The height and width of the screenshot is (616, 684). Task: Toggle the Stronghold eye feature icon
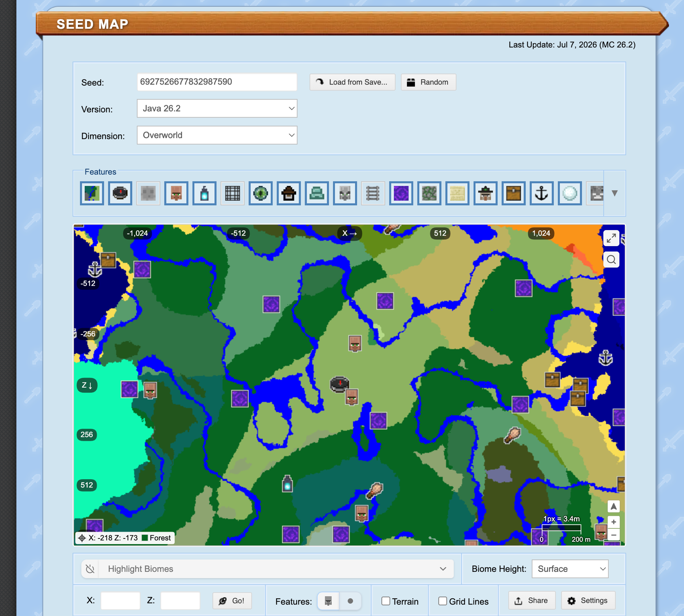261,193
